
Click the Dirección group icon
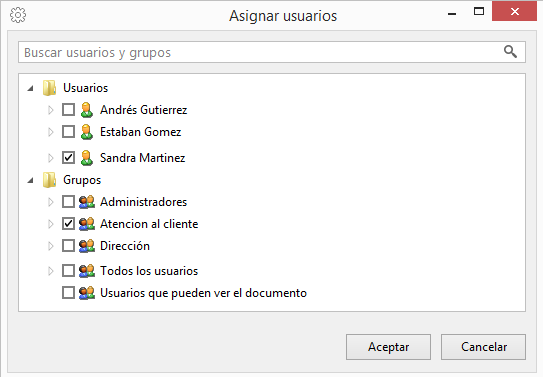point(87,246)
